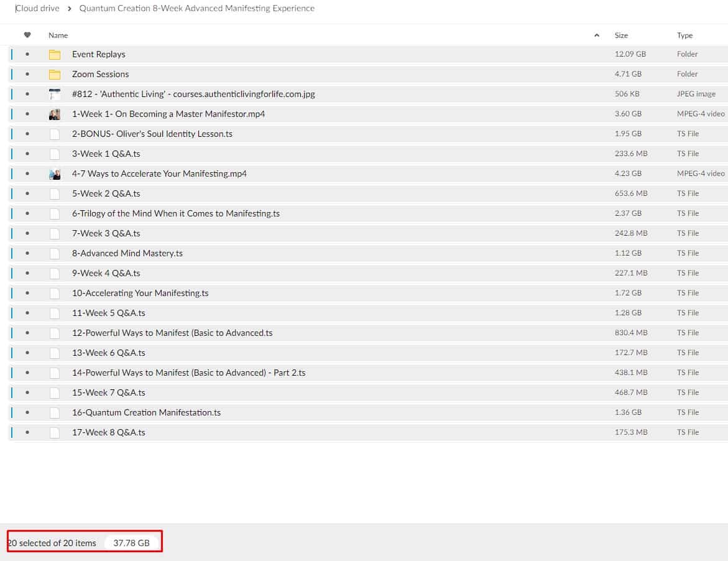Click the Event Replays folder icon
The image size is (728, 561).
coord(55,54)
